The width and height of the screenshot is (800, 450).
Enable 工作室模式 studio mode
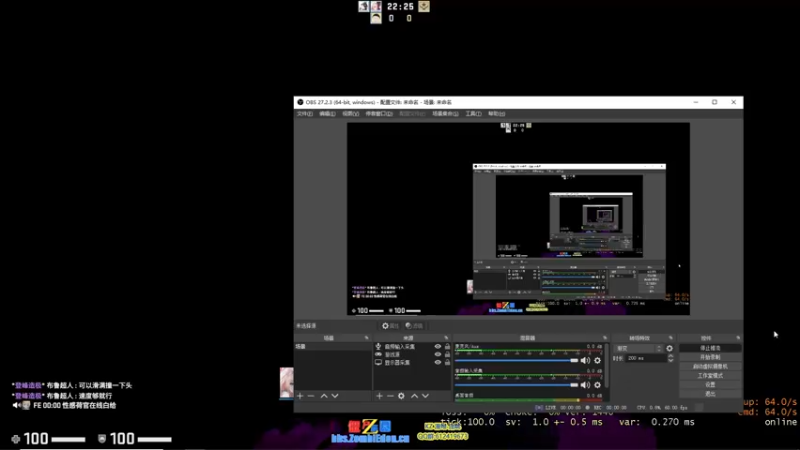pyautogui.click(x=710, y=376)
